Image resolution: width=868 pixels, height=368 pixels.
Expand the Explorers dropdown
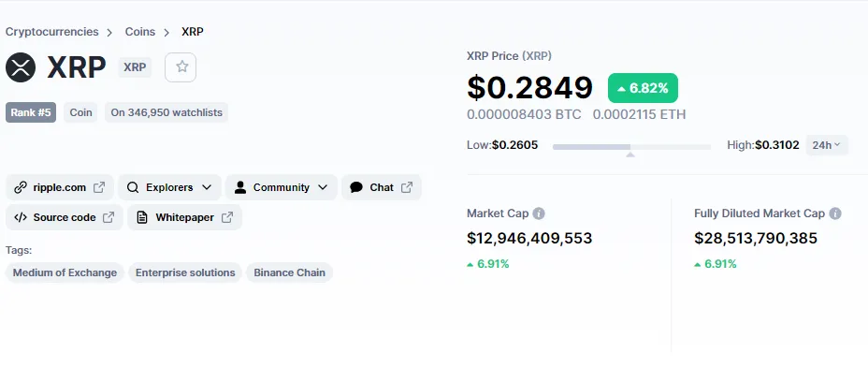point(169,187)
